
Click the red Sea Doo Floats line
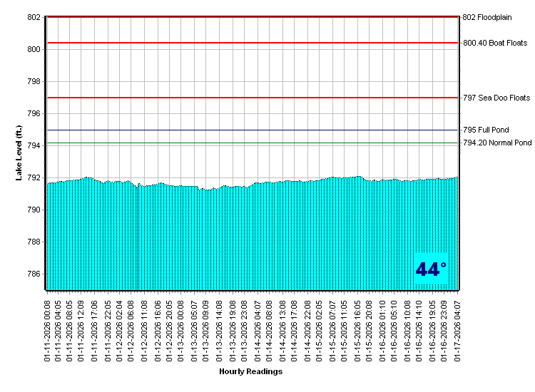pyautogui.click(x=250, y=98)
